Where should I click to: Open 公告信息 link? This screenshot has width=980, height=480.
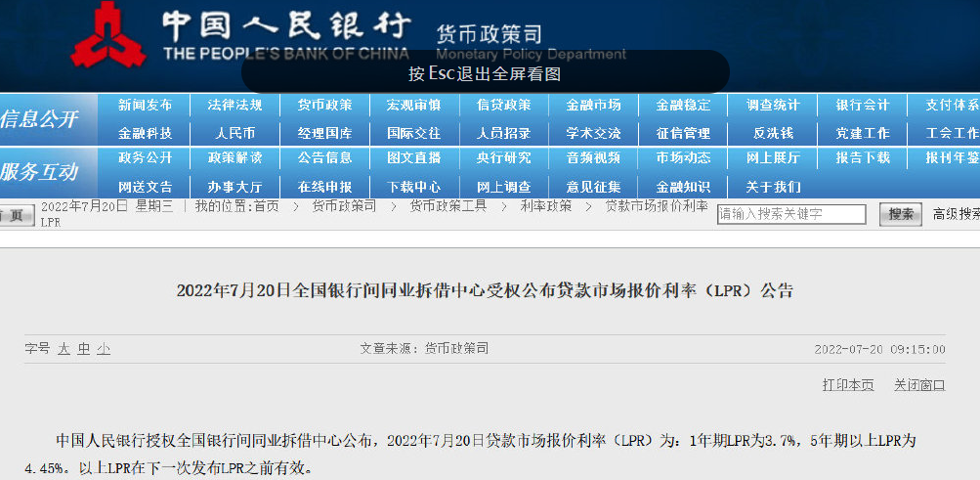click(325, 157)
